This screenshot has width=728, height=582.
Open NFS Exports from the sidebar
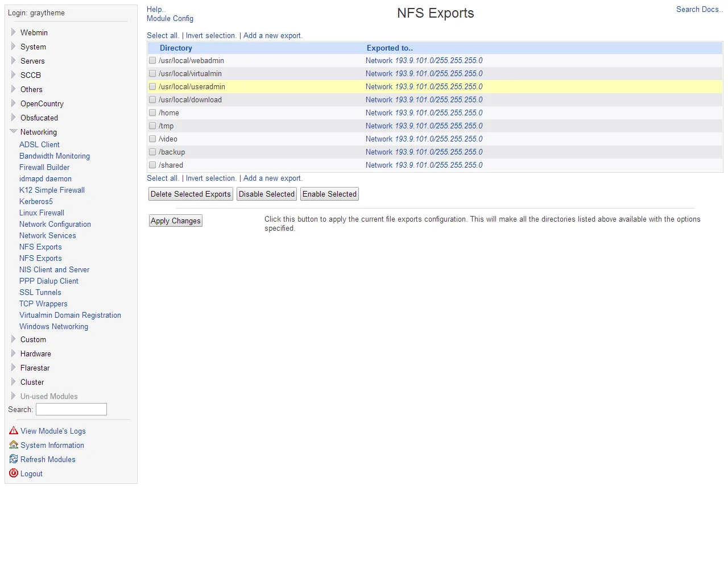tap(40, 247)
